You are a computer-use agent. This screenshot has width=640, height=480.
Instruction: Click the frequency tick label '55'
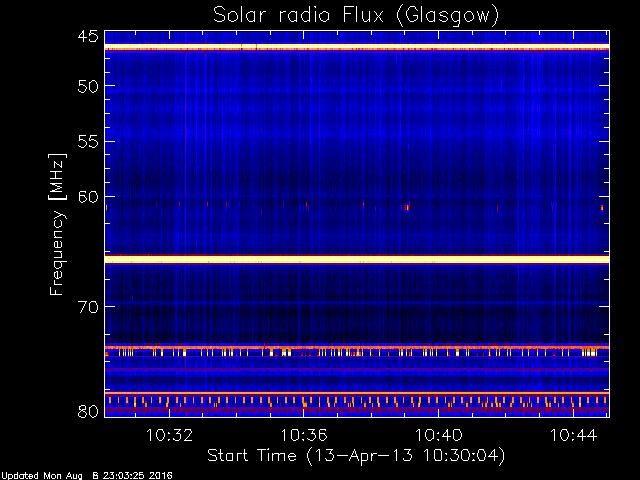88,142
